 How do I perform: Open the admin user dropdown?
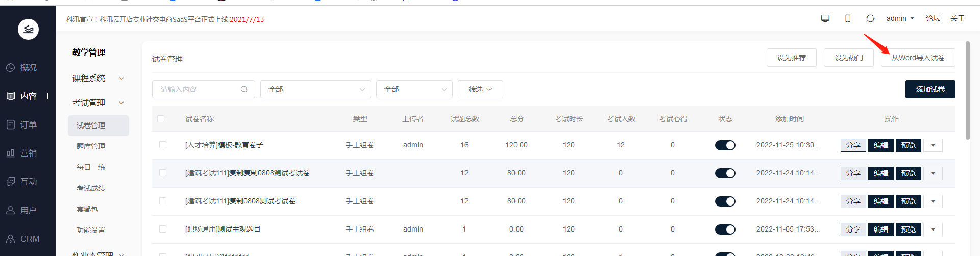(900, 18)
